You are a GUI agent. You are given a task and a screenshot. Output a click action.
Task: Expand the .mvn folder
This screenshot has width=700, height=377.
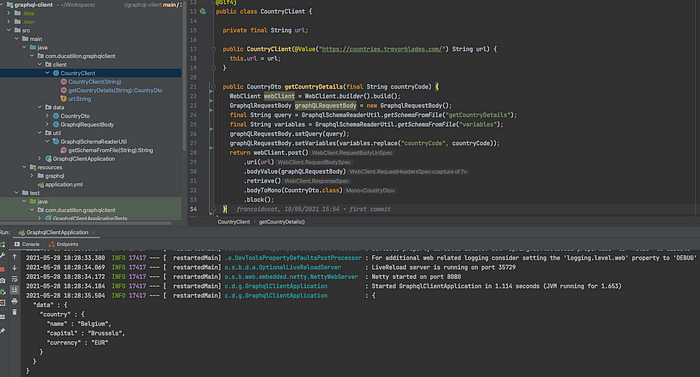tap(8, 22)
